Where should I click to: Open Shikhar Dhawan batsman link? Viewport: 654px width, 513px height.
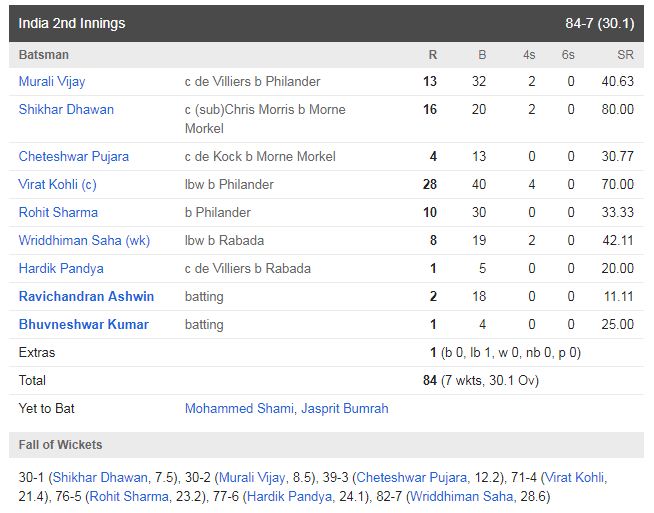(x=66, y=109)
